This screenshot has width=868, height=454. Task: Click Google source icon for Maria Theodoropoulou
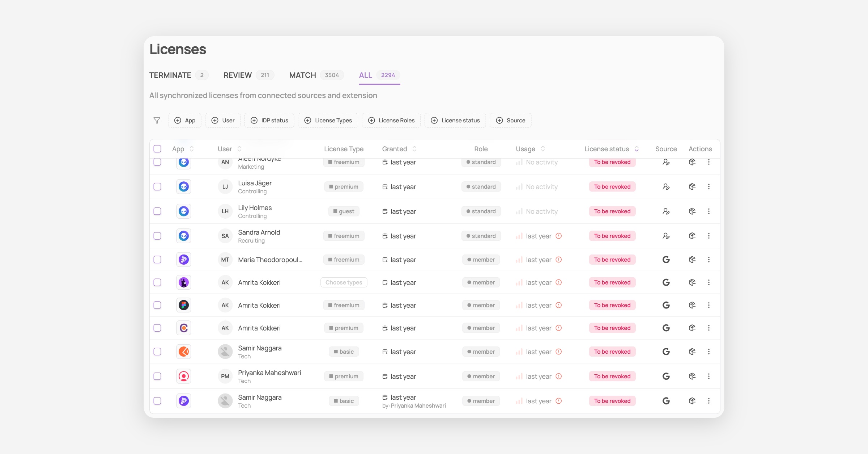point(666,260)
